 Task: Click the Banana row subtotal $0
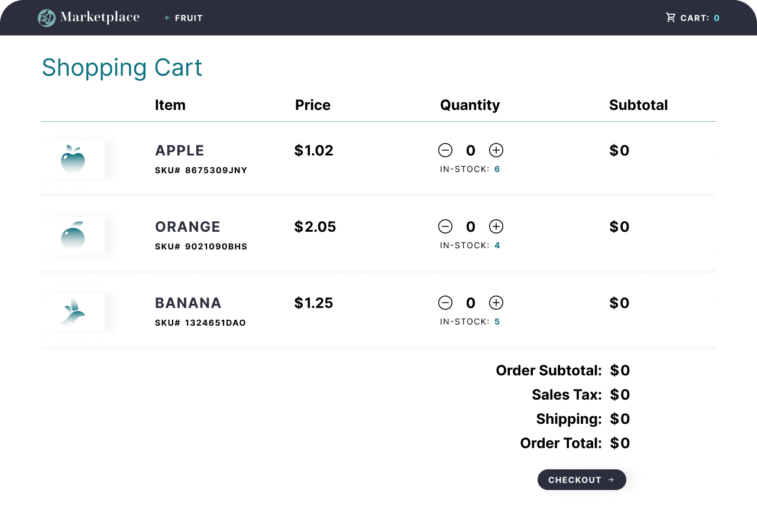(x=619, y=303)
